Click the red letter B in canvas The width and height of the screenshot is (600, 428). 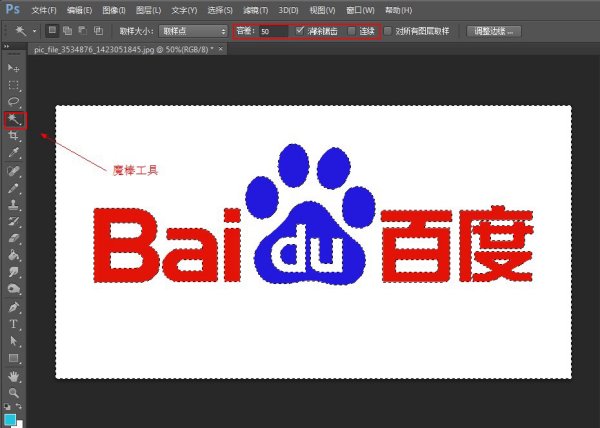click(126, 245)
